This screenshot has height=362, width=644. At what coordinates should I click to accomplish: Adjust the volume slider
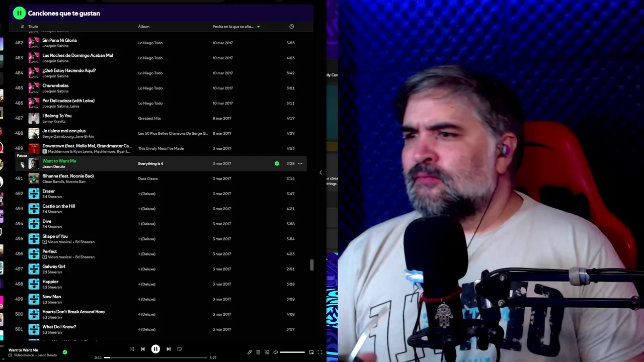click(292, 352)
